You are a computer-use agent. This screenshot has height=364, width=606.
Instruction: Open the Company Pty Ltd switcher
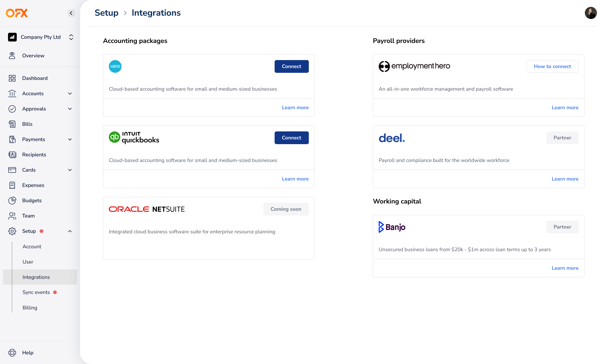point(41,37)
